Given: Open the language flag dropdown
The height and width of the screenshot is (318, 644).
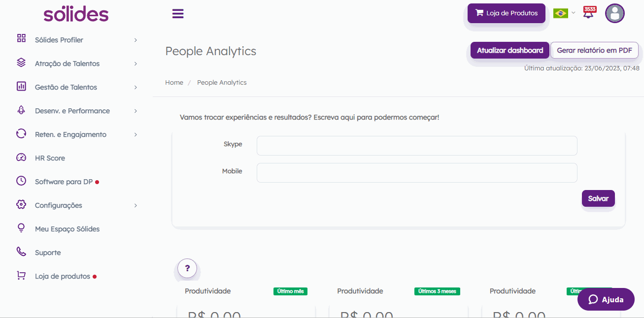Looking at the screenshot, I should click(564, 13).
